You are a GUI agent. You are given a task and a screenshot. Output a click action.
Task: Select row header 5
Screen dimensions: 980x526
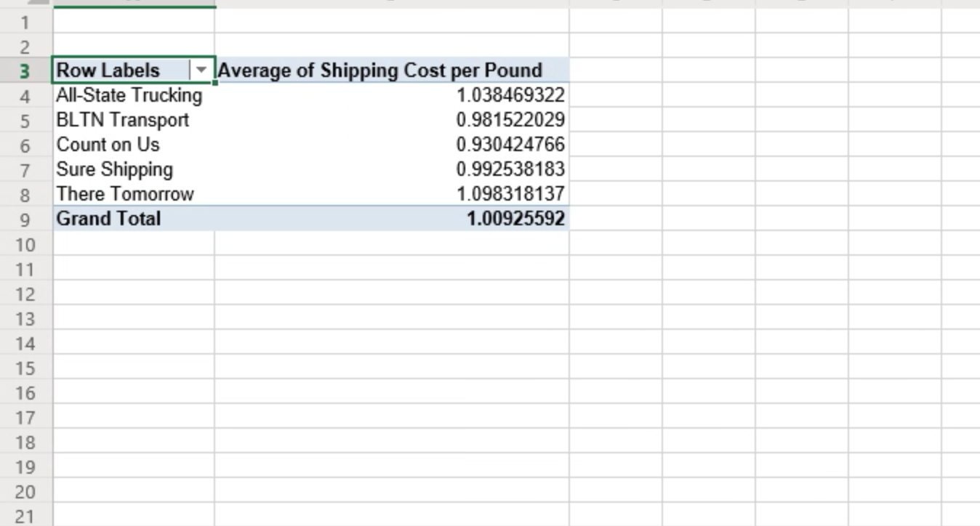point(26,121)
